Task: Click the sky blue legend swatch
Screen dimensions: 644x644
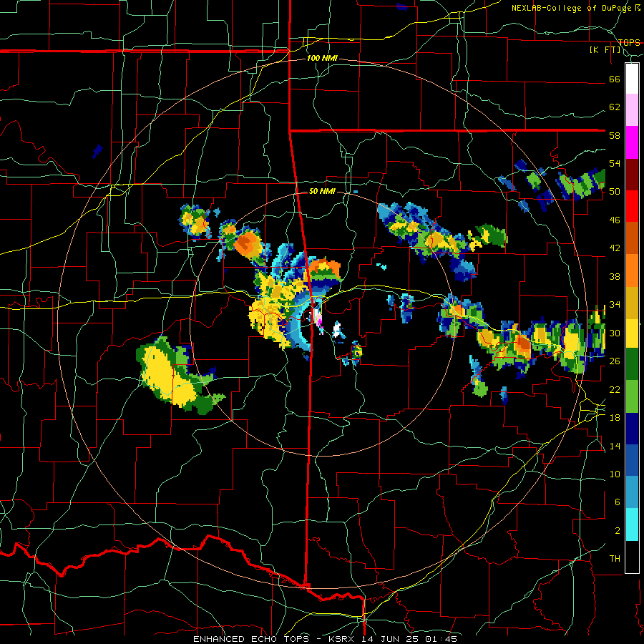Action: tap(632, 492)
